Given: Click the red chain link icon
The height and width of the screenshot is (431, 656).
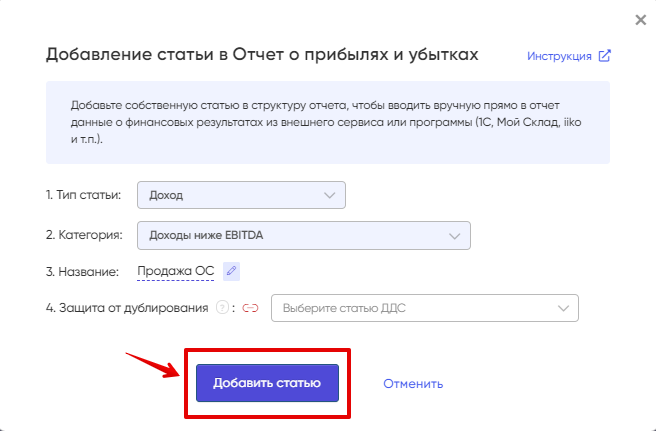Looking at the screenshot, I should pos(250,308).
